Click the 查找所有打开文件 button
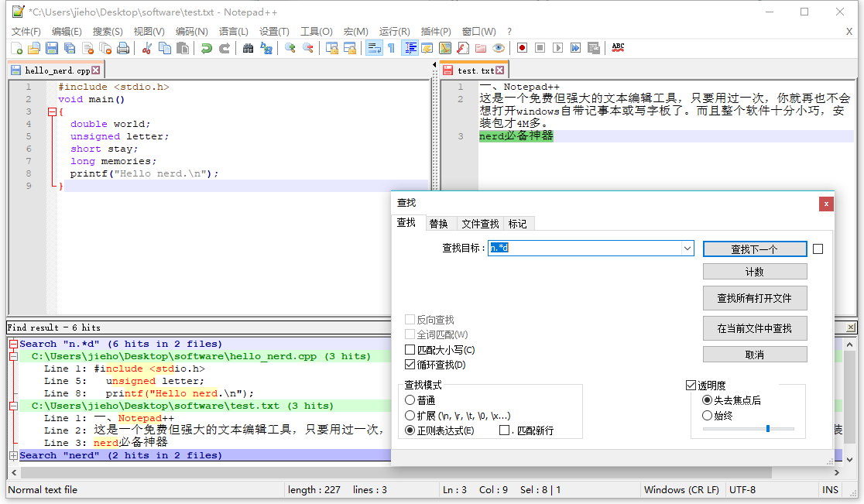The image size is (864, 504). [755, 298]
